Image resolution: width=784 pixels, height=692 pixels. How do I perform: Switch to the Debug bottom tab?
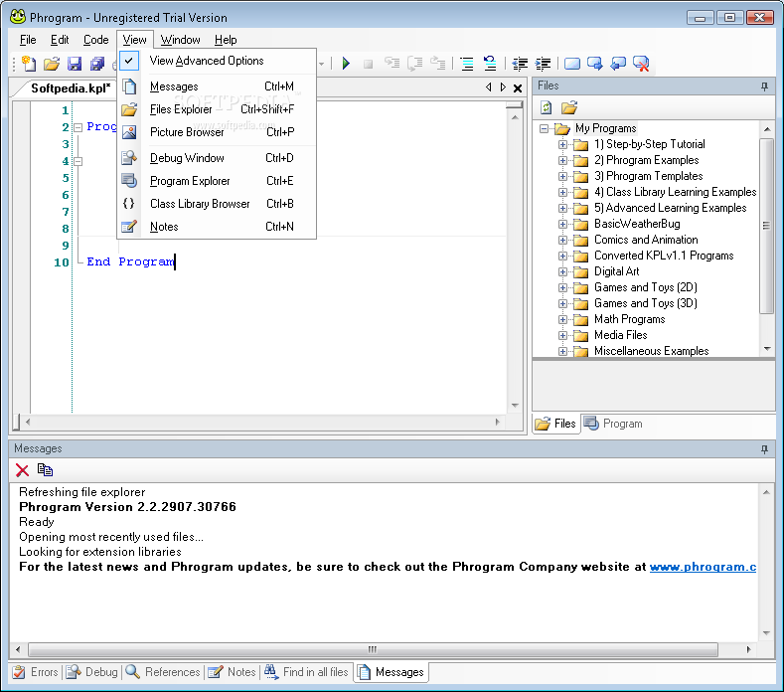coord(92,672)
